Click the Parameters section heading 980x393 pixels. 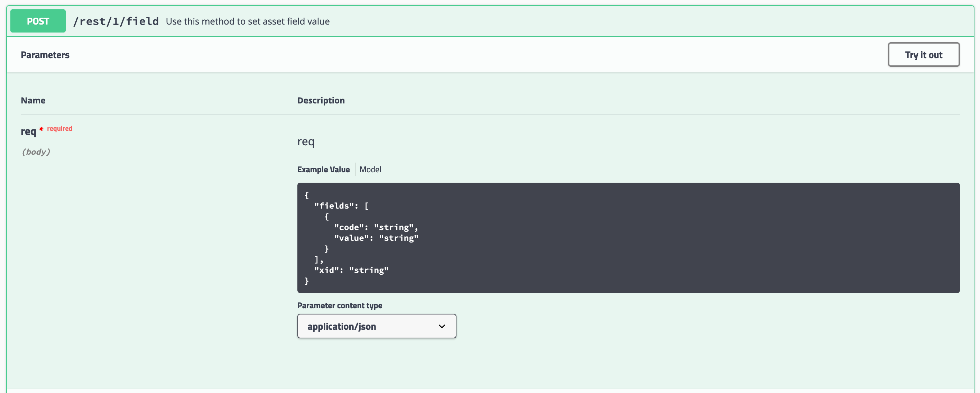pyautogui.click(x=45, y=55)
